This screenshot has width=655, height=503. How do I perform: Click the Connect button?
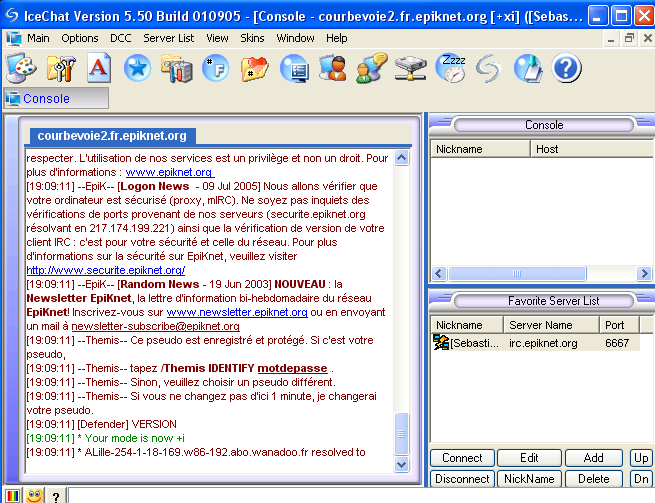coord(462,458)
